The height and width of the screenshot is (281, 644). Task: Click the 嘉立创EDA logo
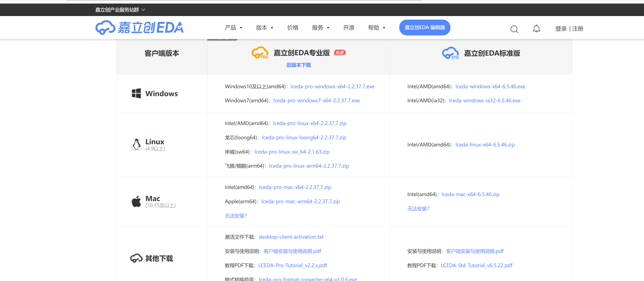[x=139, y=28]
